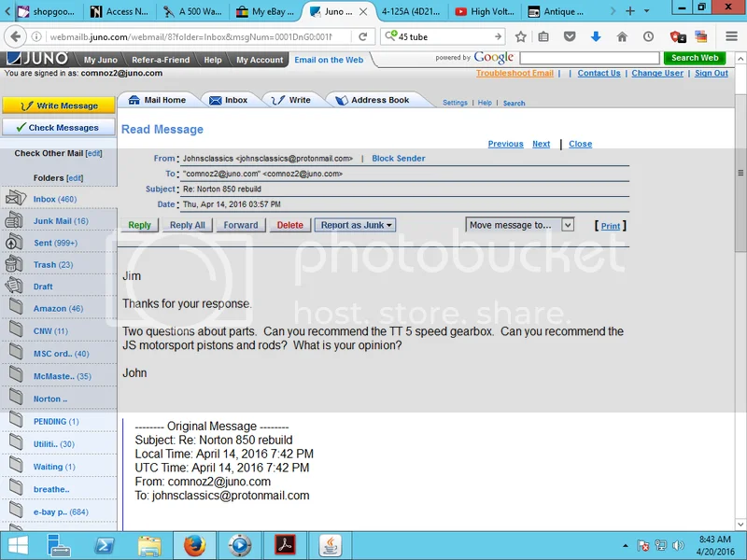This screenshot has width=747, height=560.
Task: Click the Block Sender link
Action: 399,159
